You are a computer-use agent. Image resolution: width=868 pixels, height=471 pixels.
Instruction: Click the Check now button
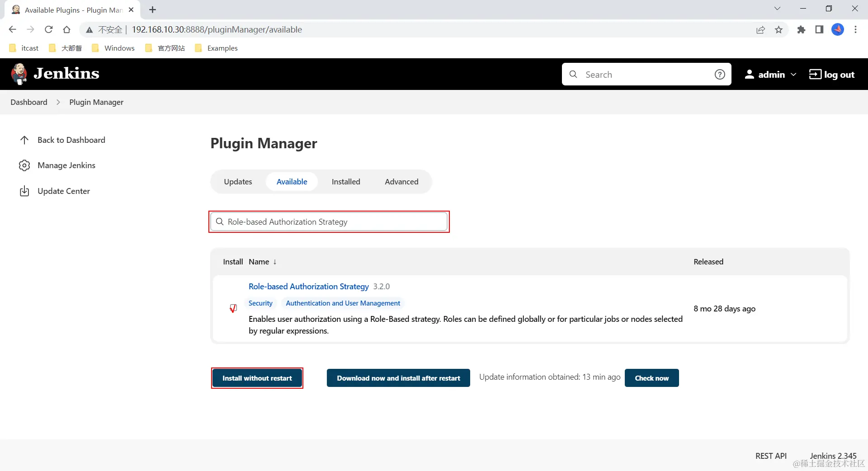tap(652, 378)
